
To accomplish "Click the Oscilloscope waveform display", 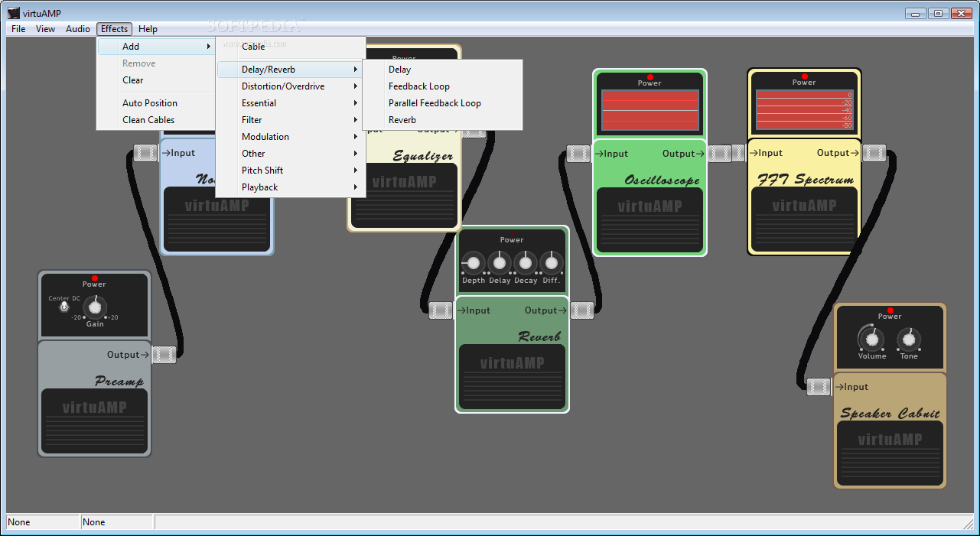I will (650, 111).
